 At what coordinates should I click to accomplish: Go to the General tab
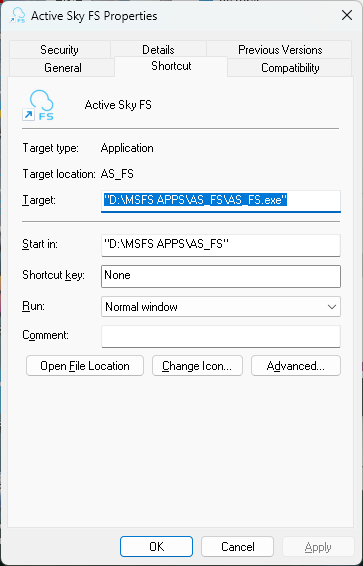(x=63, y=68)
